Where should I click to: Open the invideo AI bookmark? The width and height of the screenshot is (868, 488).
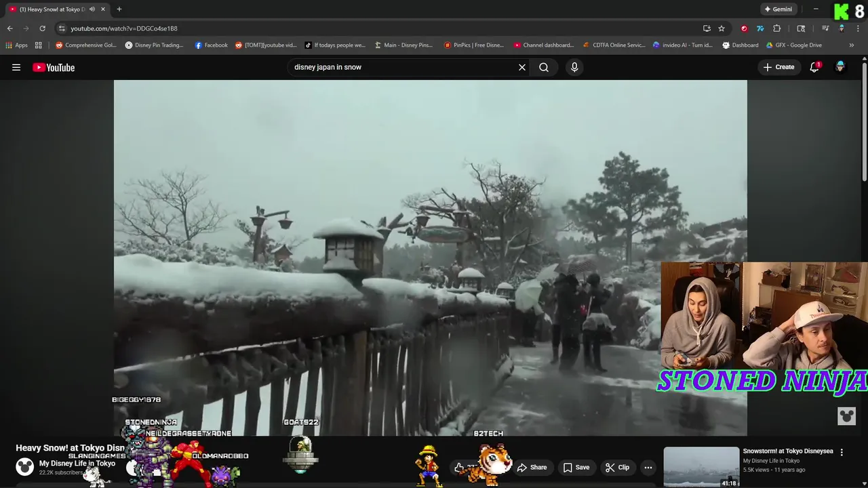point(682,45)
